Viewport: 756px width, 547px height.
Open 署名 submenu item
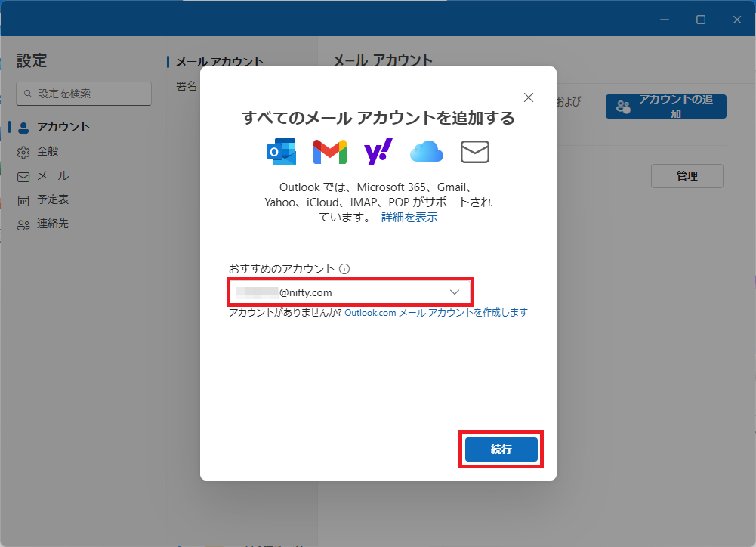coord(186,86)
